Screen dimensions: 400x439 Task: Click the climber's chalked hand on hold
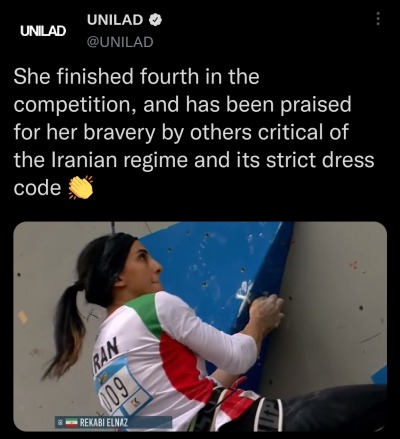pyautogui.click(x=266, y=313)
